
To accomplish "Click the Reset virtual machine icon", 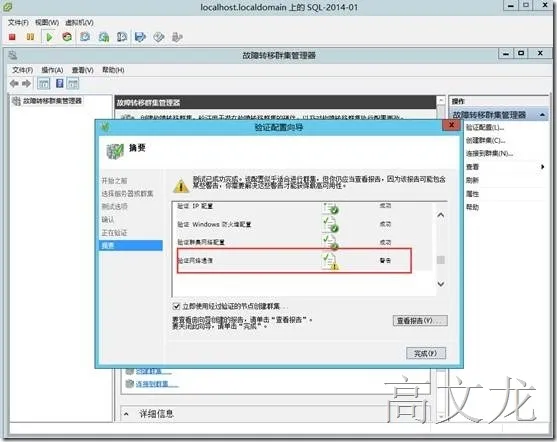I will click(67, 37).
